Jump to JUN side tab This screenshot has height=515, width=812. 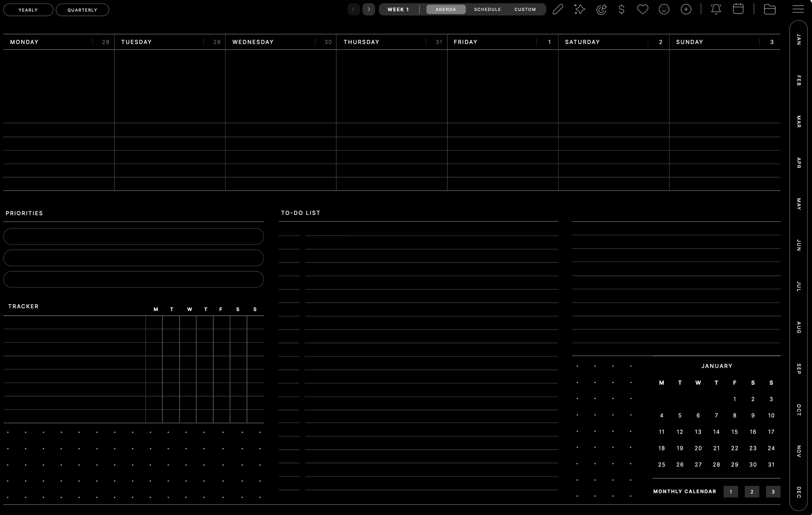(799, 245)
